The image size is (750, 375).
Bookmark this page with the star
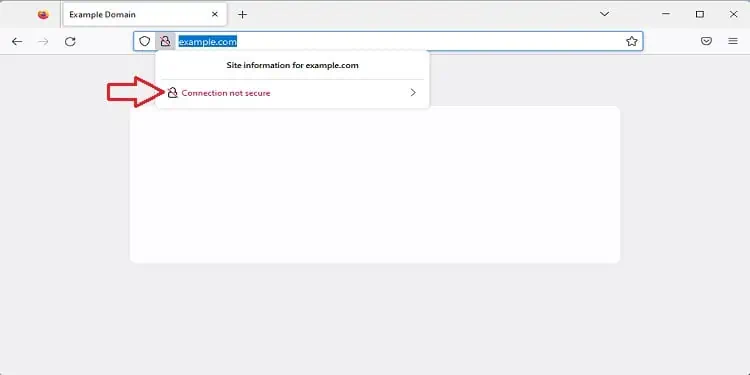point(632,41)
